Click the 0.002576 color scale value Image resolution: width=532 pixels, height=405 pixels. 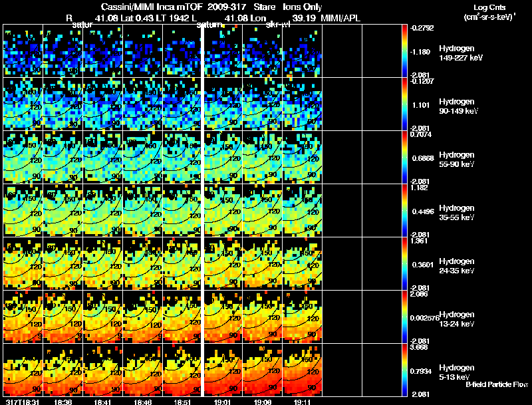point(424,318)
